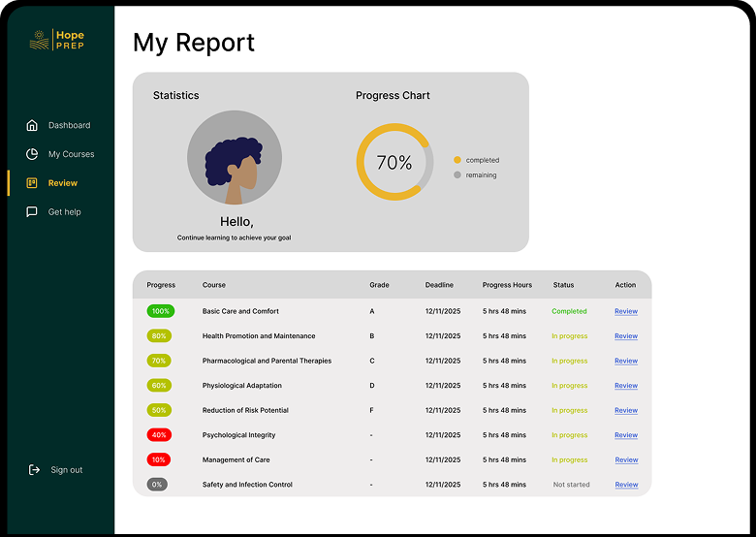Click Review link for Management of Care

click(626, 460)
